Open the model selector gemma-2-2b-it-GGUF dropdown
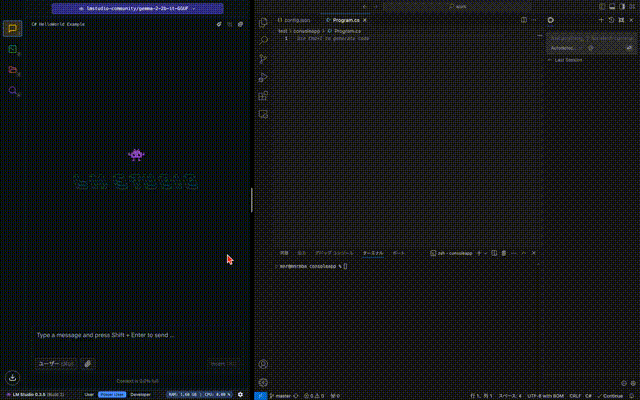This screenshot has height=400, width=640. pos(138,8)
